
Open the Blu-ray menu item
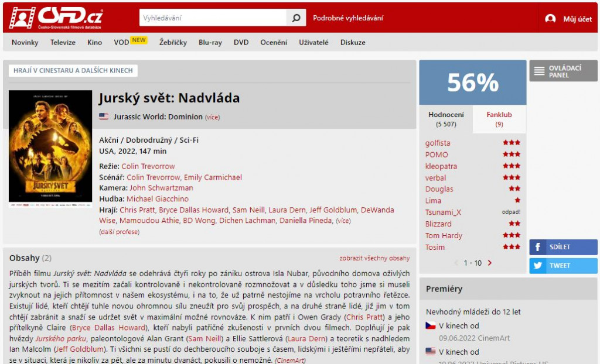point(210,43)
